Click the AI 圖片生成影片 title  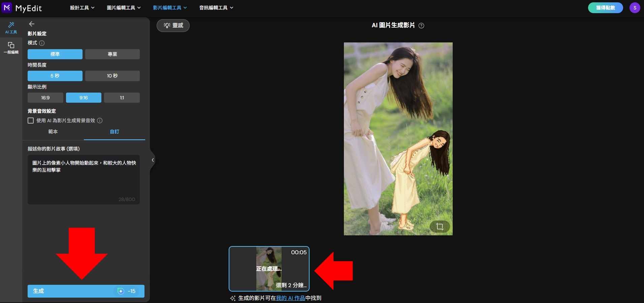[393, 26]
